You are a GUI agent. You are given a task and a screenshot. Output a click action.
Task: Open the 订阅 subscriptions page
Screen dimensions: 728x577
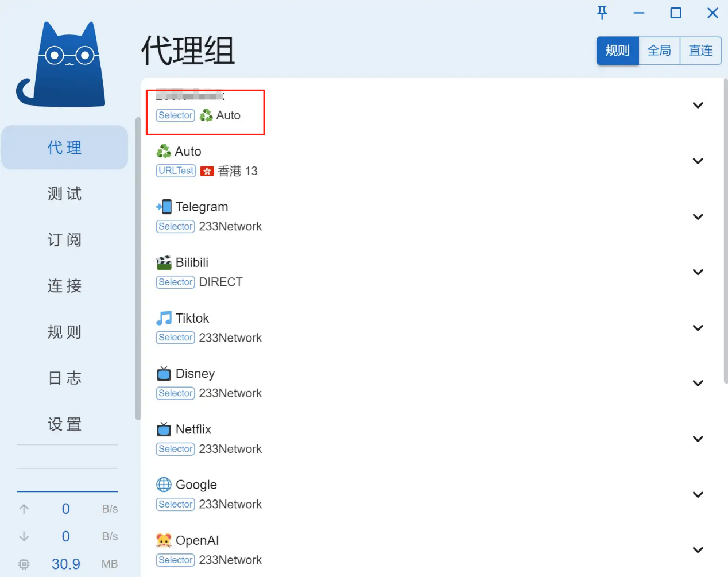[x=64, y=239]
